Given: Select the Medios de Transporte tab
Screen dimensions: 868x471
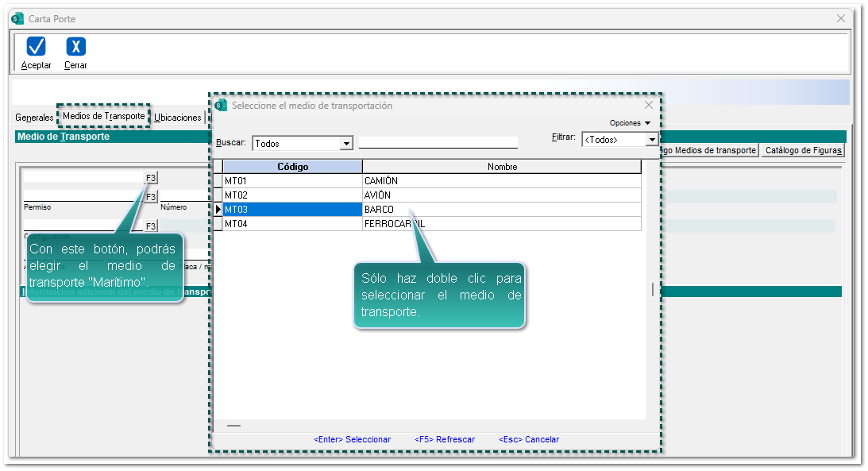Looking at the screenshot, I should point(104,116).
